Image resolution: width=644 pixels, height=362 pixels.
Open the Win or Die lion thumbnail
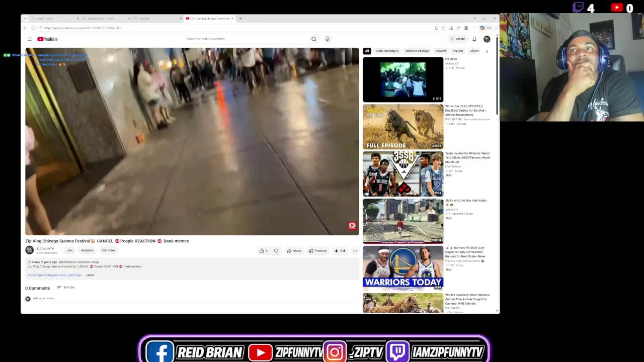(x=403, y=127)
